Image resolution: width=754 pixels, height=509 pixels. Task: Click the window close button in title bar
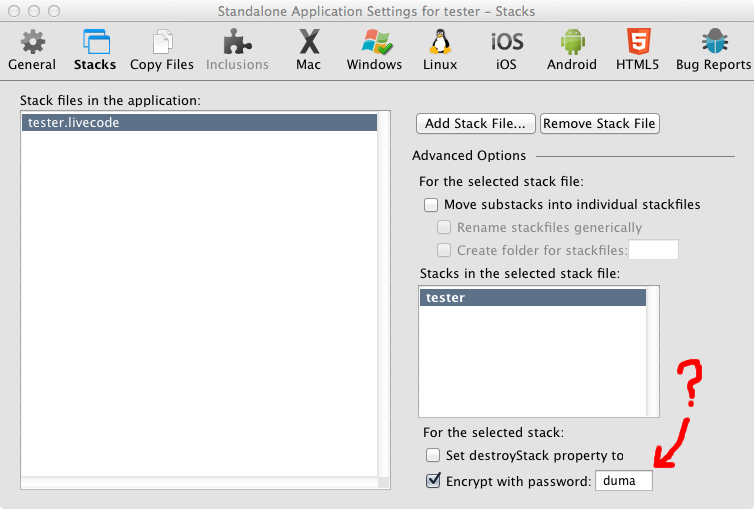pos(14,11)
